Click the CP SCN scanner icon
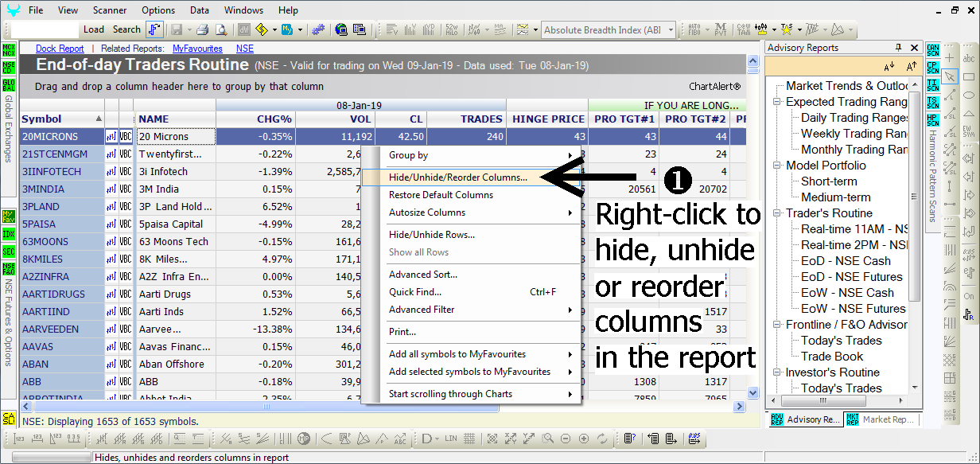This screenshot has height=464, width=980. [x=933, y=67]
